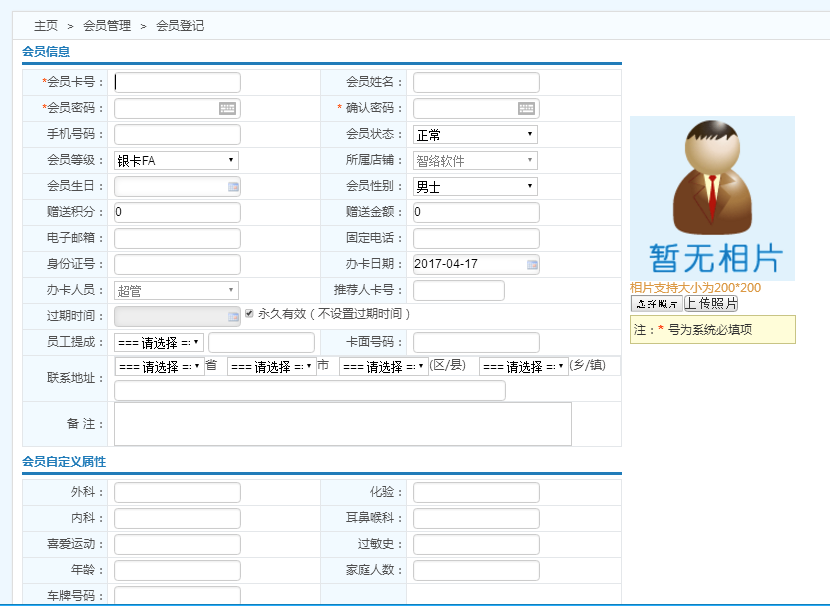Click the 暂无相片 member photo placeholder
The image size is (830, 606).
click(712, 198)
